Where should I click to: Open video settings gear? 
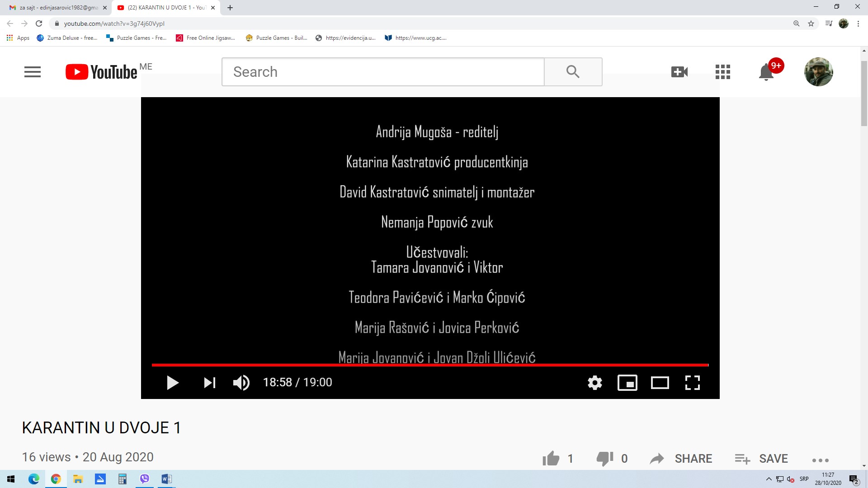coord(595,383)
